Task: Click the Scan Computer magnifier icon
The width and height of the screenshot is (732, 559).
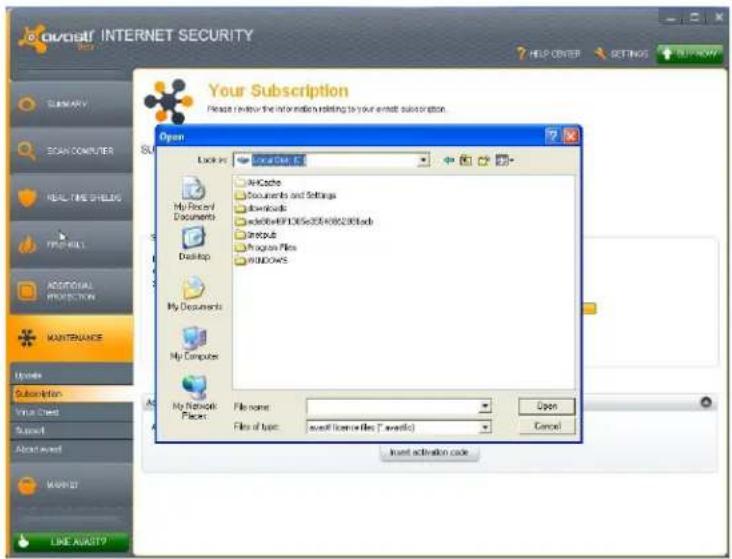Action: tap(26, 150)
